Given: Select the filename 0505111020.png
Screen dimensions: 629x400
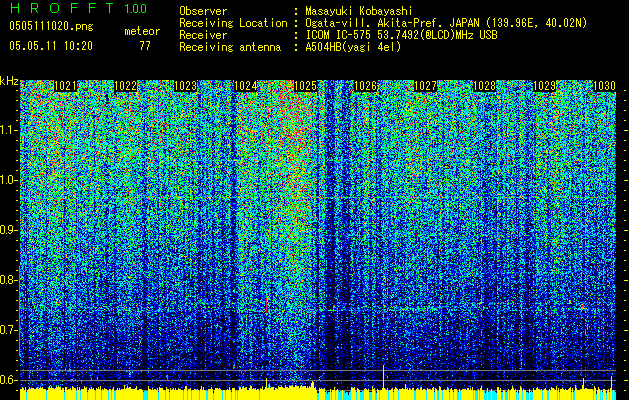Looking at the screenshot, I should pyautogui.click(x=51, y=26).
